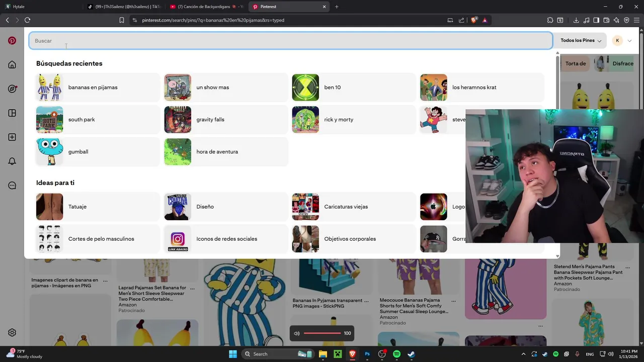Create a new pin with the plus icon
The image size is (644, 362).
tap(12, 137)
